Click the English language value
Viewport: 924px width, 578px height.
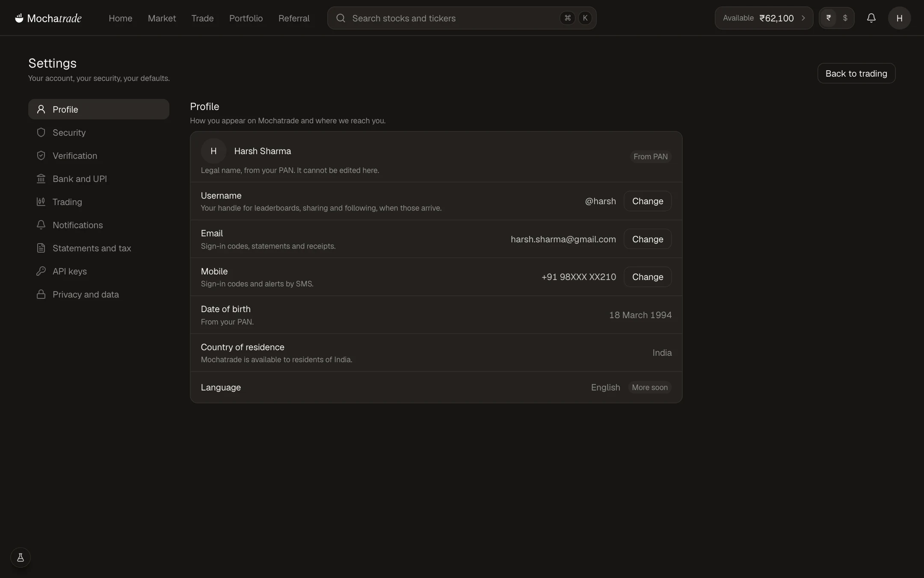tap(605, 387)
